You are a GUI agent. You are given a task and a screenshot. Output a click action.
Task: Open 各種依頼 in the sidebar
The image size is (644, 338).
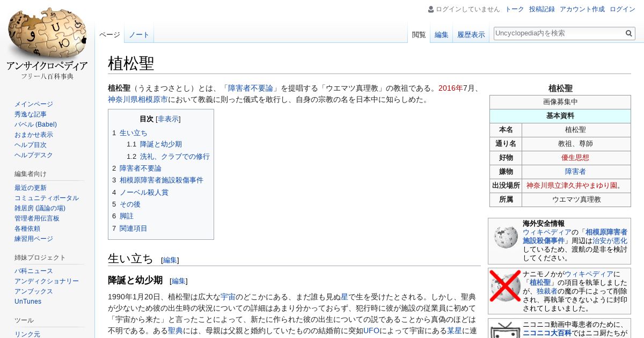click(27, 229)
